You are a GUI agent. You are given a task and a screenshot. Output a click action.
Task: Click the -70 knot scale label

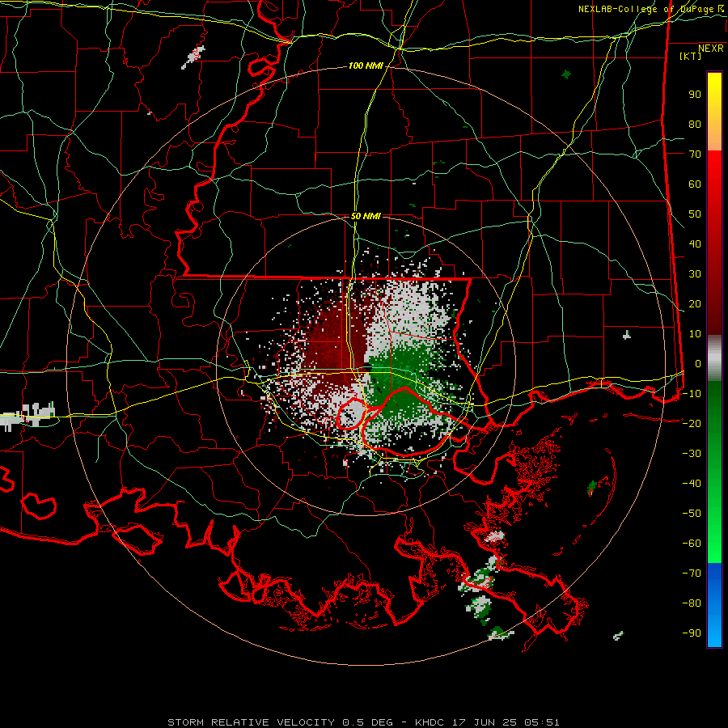(x=692, y=574)
